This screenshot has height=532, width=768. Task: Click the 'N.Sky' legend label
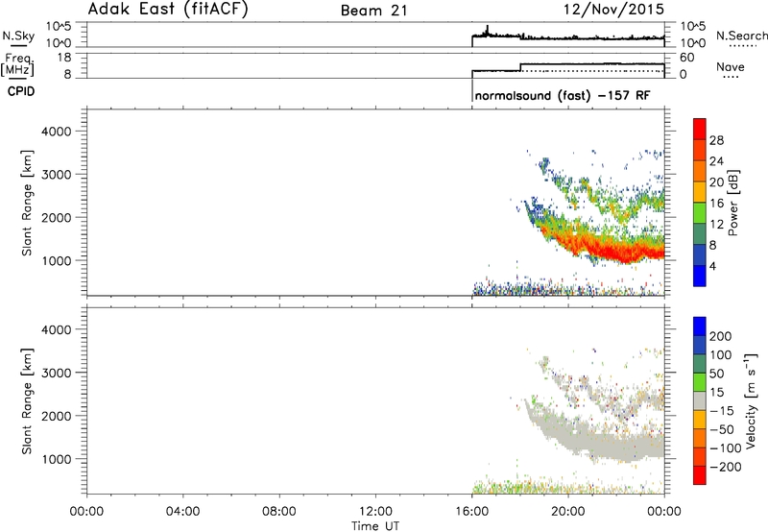pos(18,36)
